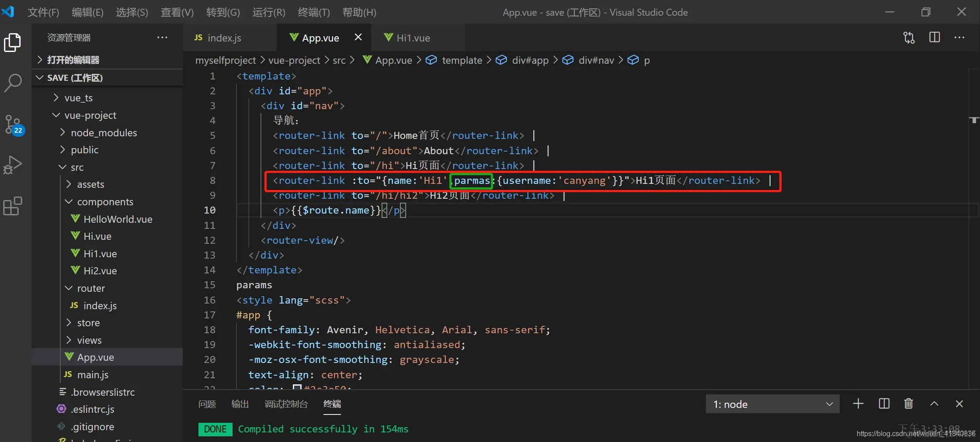This screenshot has height=442, width=980.
Task: Open HelloWorld.vue from components folder
Action: coord(118,219)
